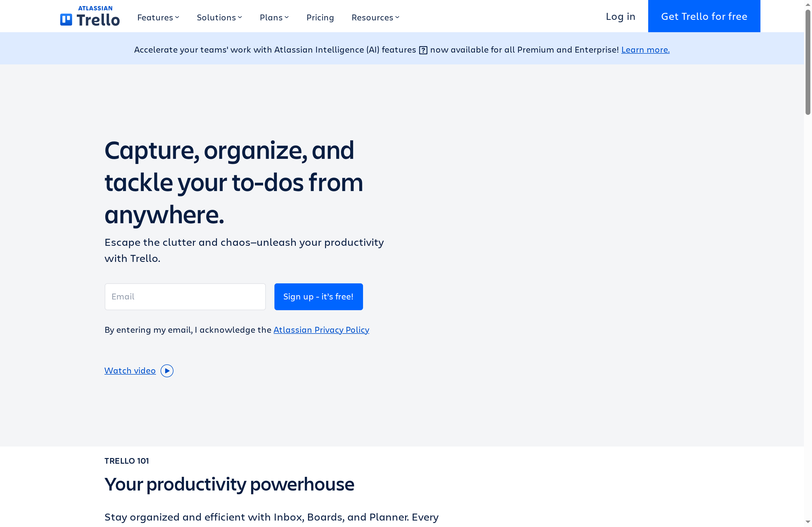The image size is (812, 527).
Task: Click the Trello logo icon
Action: click(x=66, y=19)
